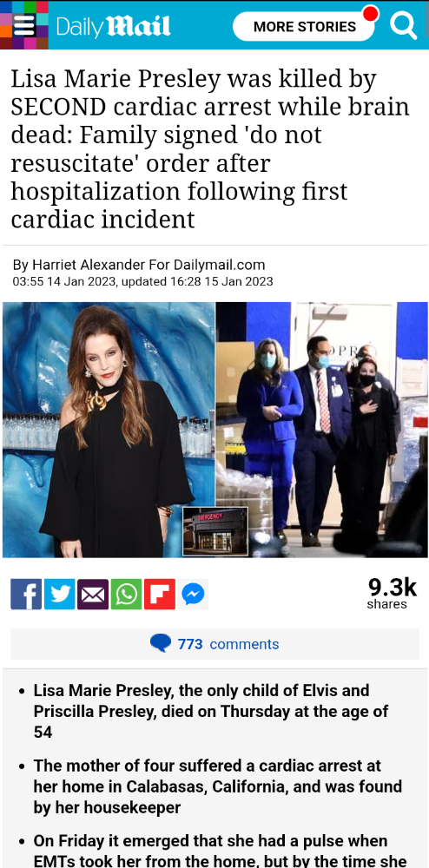This screenshot has height=868, width=429.
Task: Click the 9.3k shares counter
Action: pos(392,594)
